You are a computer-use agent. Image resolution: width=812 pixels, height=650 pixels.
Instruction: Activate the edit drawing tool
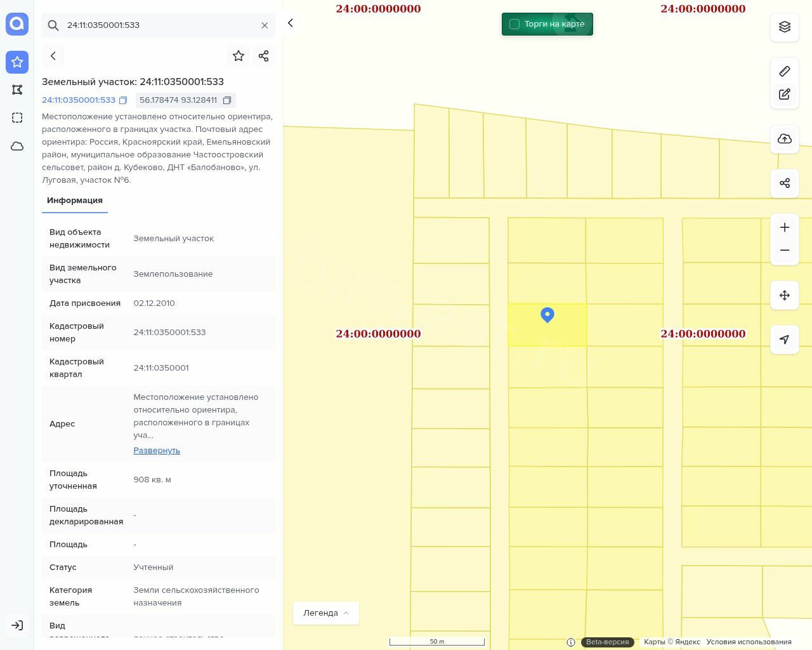[x=784, y=95]
